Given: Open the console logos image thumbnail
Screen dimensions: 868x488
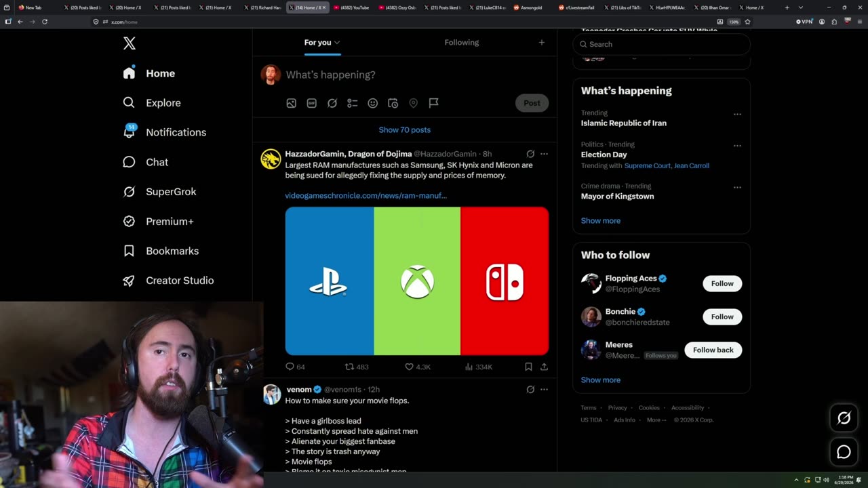Looking at the screenshot, I should click(416, 281).
